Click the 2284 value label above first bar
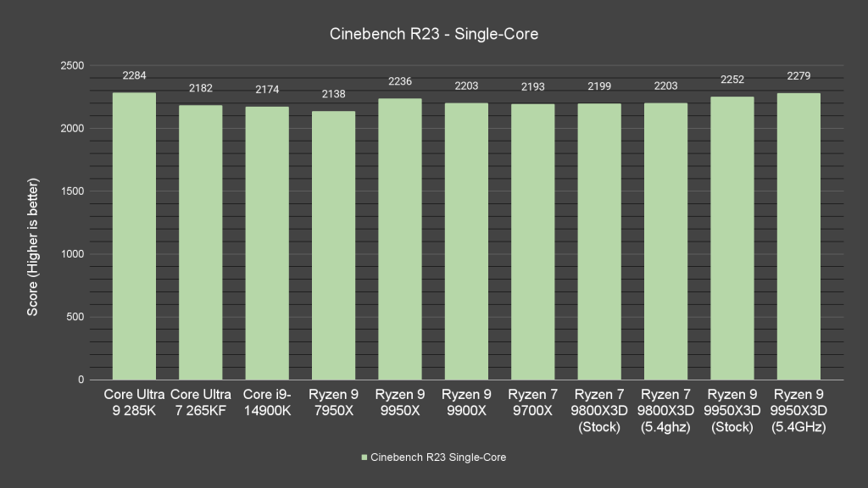The width and height of the screenshot is (868, 488). [x=133, y=75]
